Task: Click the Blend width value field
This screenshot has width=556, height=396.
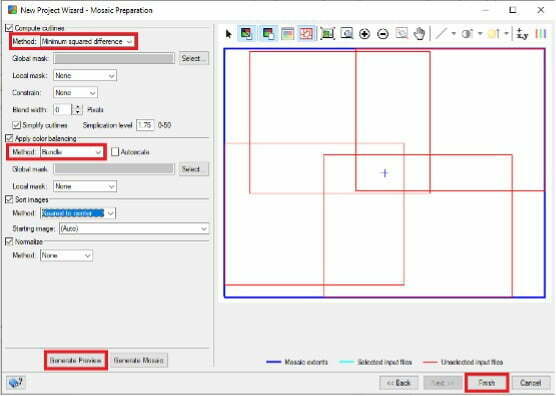Action: coord(63,110)
